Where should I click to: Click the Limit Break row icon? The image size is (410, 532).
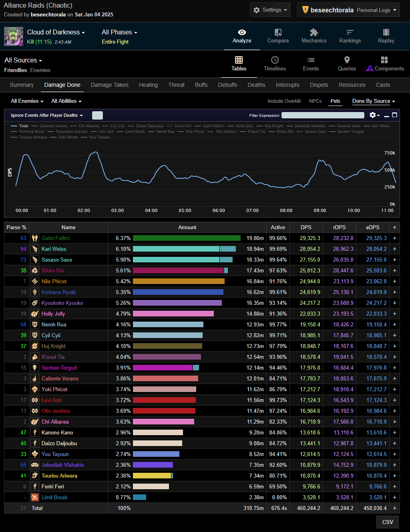(35, 497)
